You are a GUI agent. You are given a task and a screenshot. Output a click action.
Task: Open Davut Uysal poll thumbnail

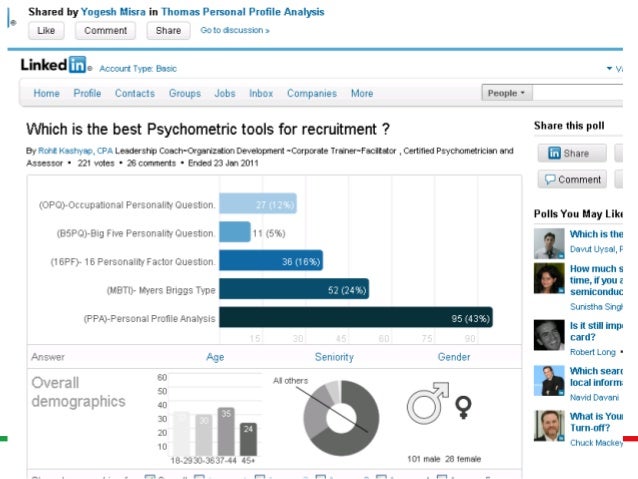[549, 243]
